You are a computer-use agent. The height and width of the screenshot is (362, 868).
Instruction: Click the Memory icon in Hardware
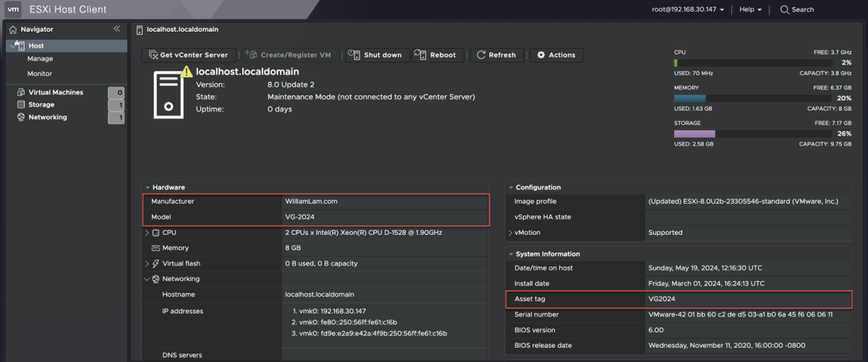[156, 248]
